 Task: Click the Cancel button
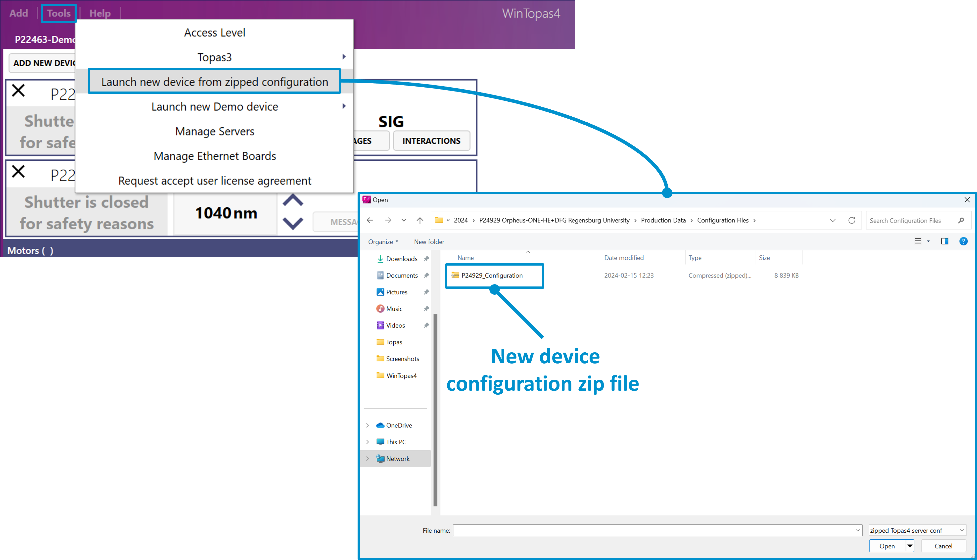[x=943, y=546]
